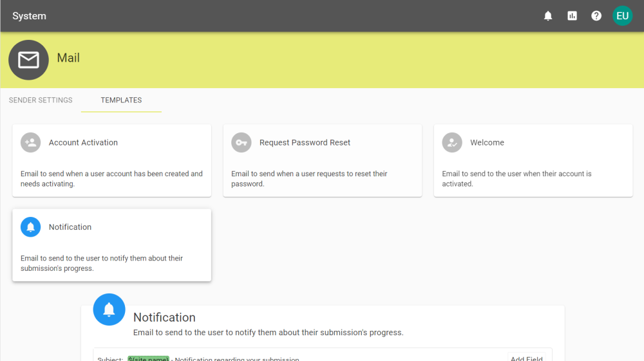Click the Account Activation person-add icon
The image size is (644, 361).
(30, 143)
